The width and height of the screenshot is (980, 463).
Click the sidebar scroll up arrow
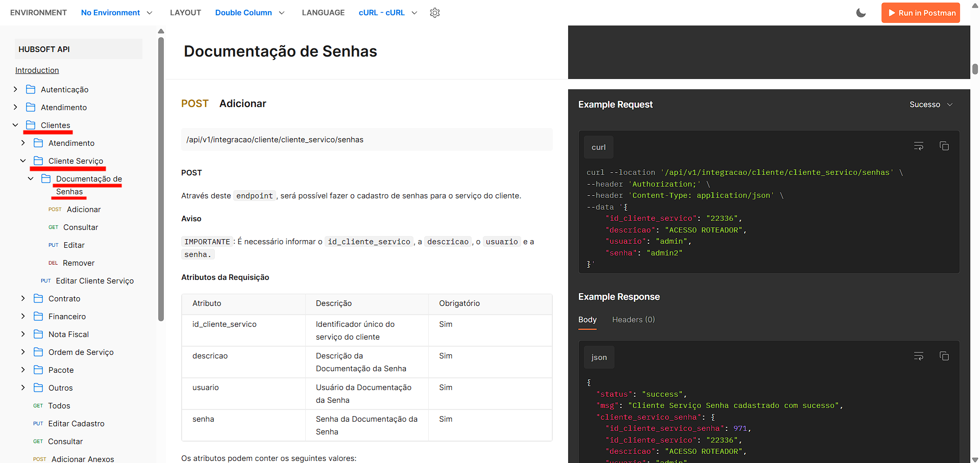point(161,31)
